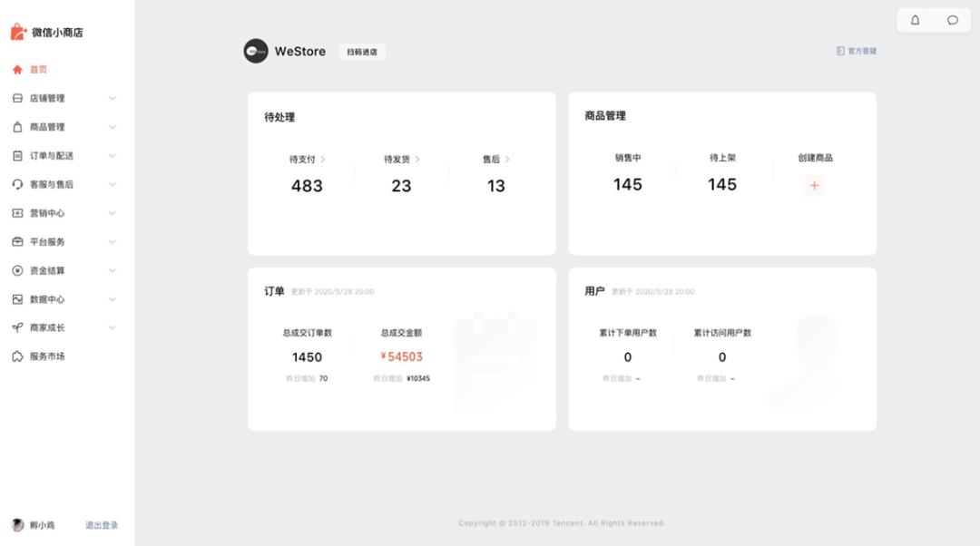Screen dimensions: 980x546
Task: Click the home icon beside 首页
Action: click(17, 69)
